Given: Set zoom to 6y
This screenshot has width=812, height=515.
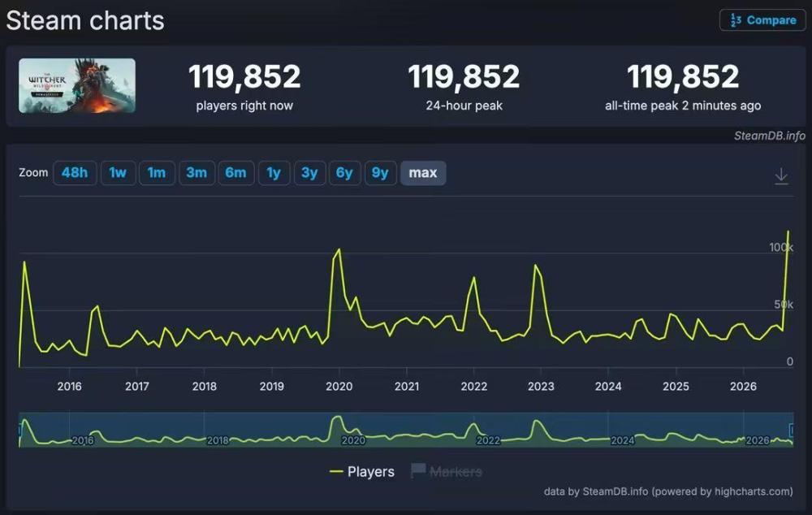Looking at the screenshot, I should 344,172.
